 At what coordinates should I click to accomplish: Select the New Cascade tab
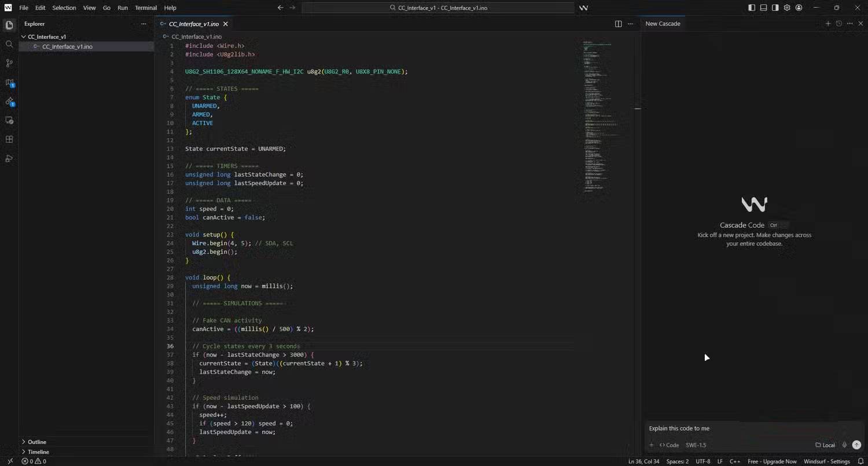point(663,24)
